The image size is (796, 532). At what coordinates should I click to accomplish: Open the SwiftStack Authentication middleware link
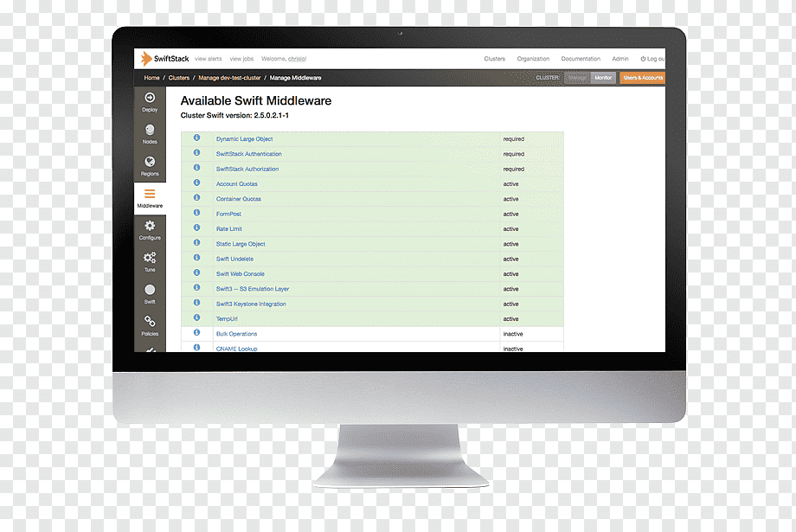click(249, 154)
